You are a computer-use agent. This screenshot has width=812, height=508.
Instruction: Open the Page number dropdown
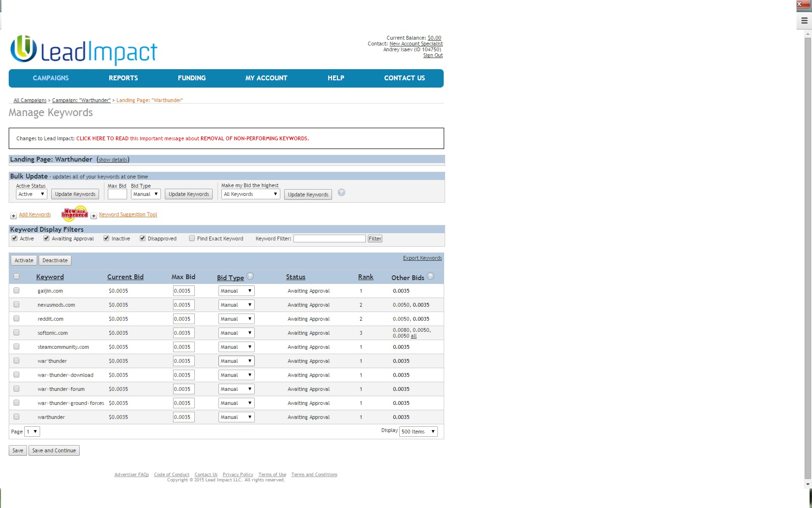pos(32,432)
